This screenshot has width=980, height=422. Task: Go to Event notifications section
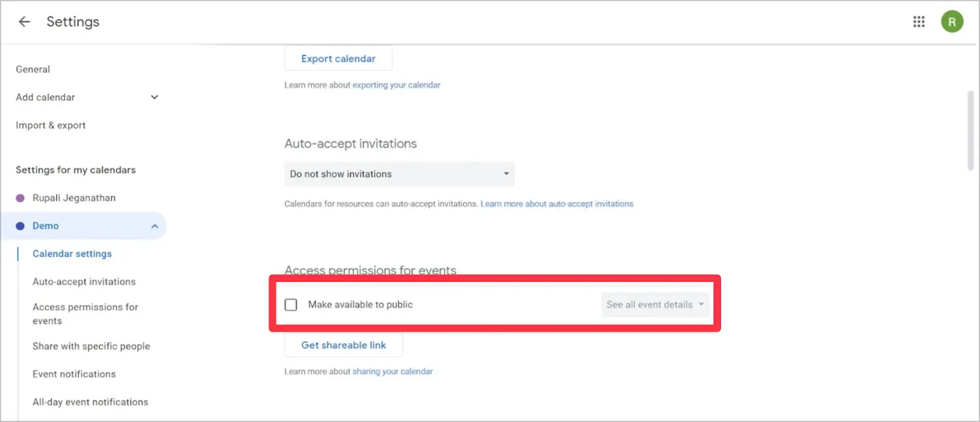click(x=74, y=374)
